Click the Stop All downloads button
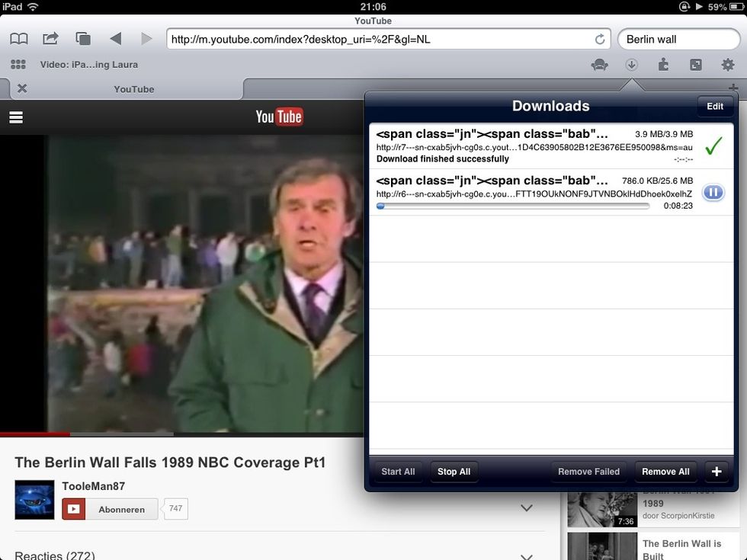747x560 pixels. point(454,472)
